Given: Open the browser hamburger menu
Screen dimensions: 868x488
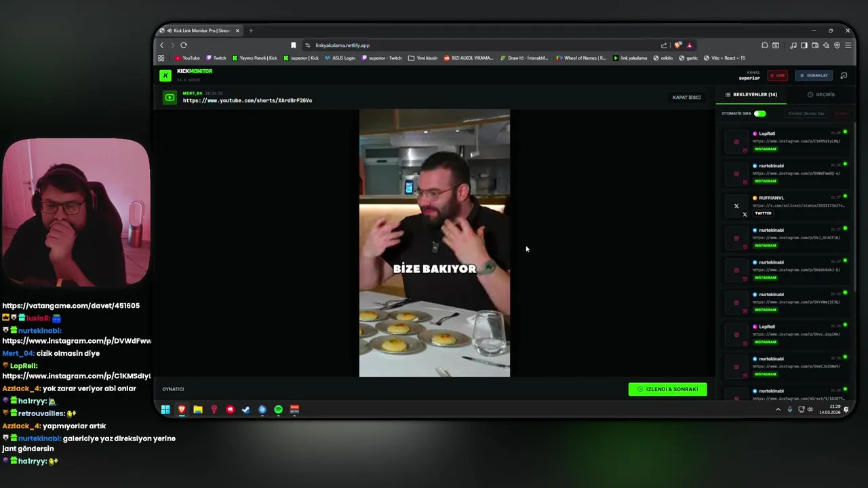Looking at the screenshot, I should (848, 45).
